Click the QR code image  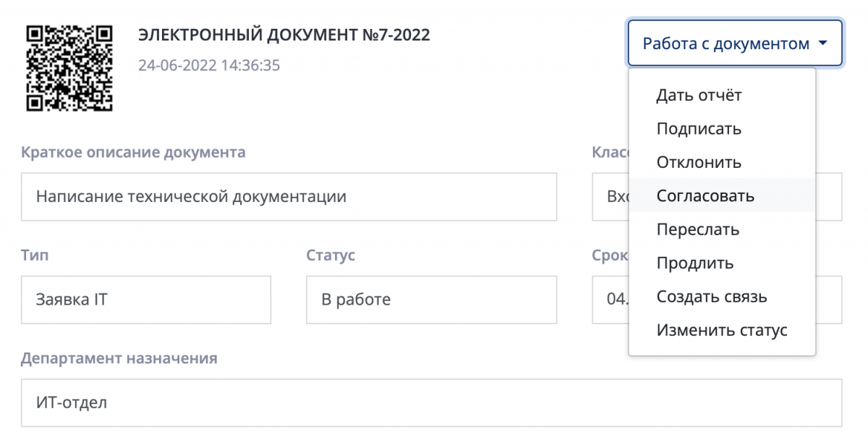tap(69, 67)
